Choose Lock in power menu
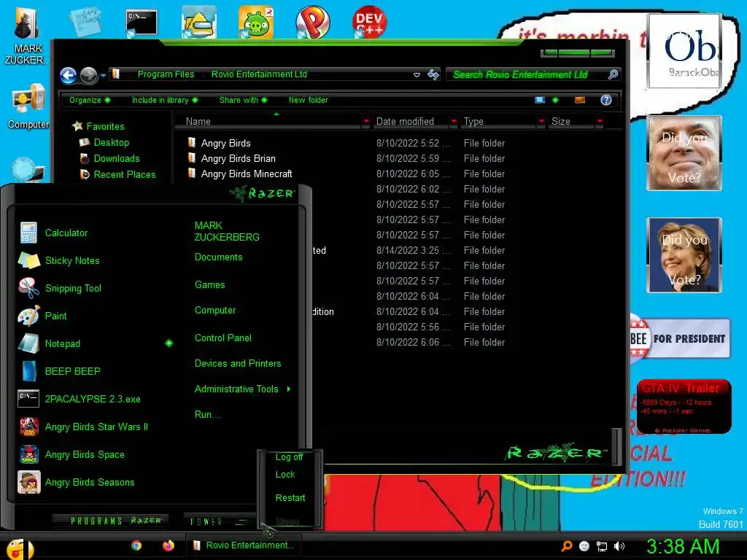 pyautogui.click(x=285, y=475)
